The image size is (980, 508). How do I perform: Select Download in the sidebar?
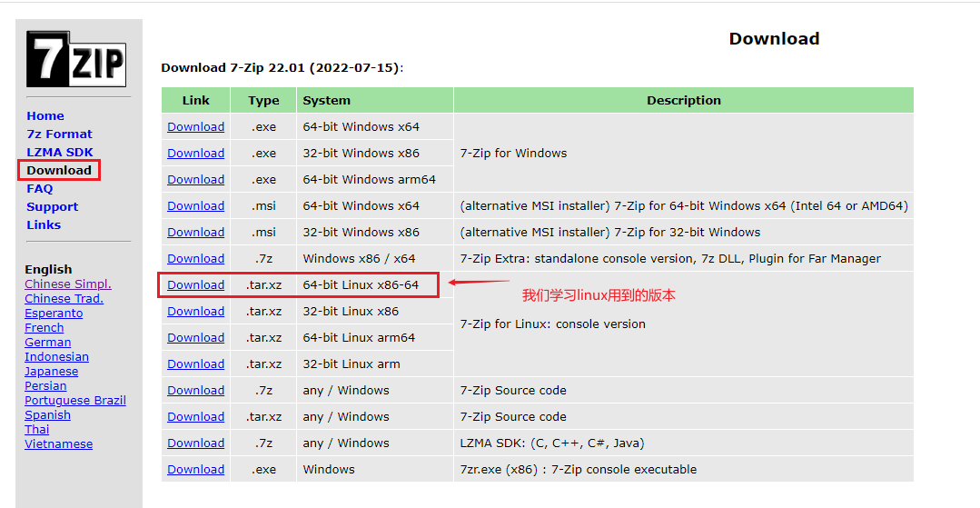59,170
